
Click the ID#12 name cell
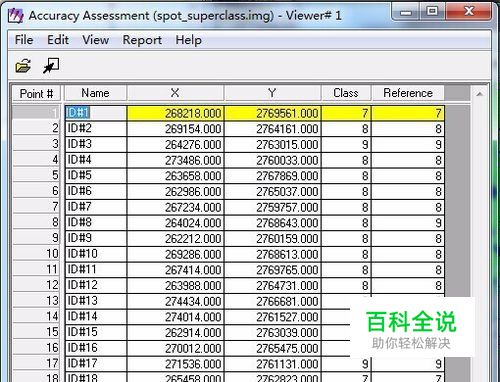click(95, 285)
